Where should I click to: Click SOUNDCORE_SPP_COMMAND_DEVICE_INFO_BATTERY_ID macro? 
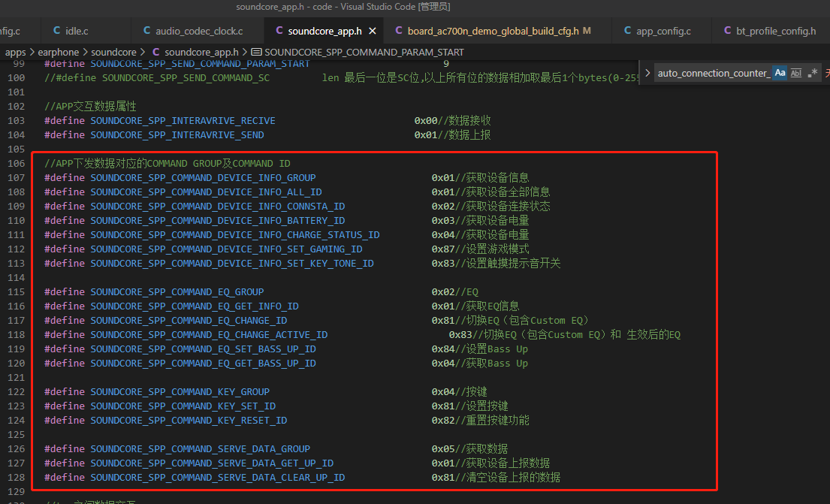[218, 221]
